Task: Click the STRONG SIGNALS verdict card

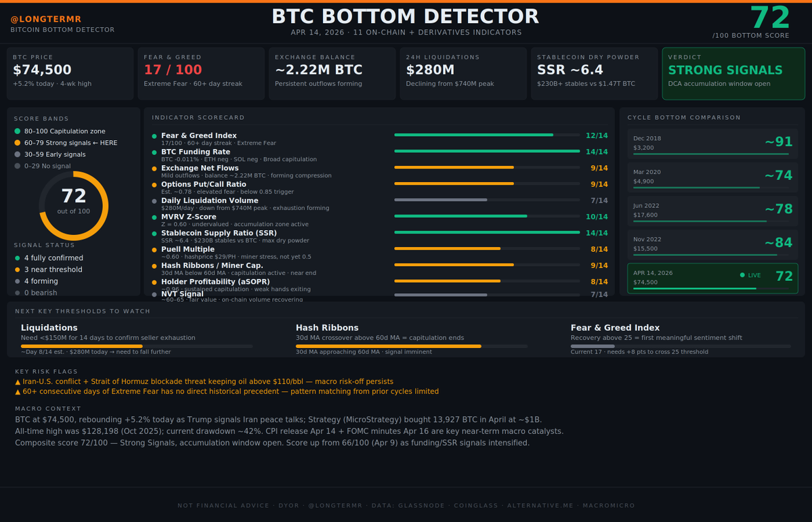Action: click(x=734, y=74)
